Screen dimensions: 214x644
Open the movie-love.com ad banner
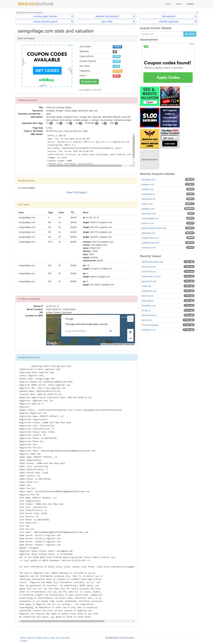pyautogui.click(x=170, y=97)
